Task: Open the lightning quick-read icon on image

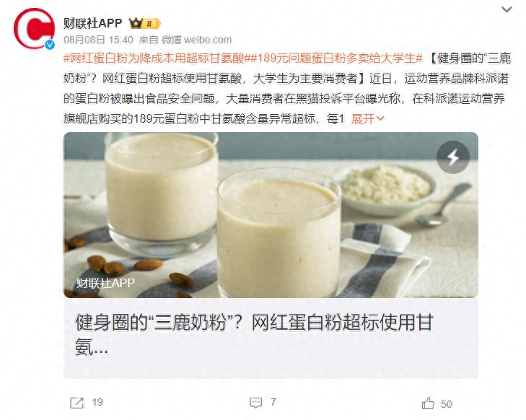Action: click(452, 157)
